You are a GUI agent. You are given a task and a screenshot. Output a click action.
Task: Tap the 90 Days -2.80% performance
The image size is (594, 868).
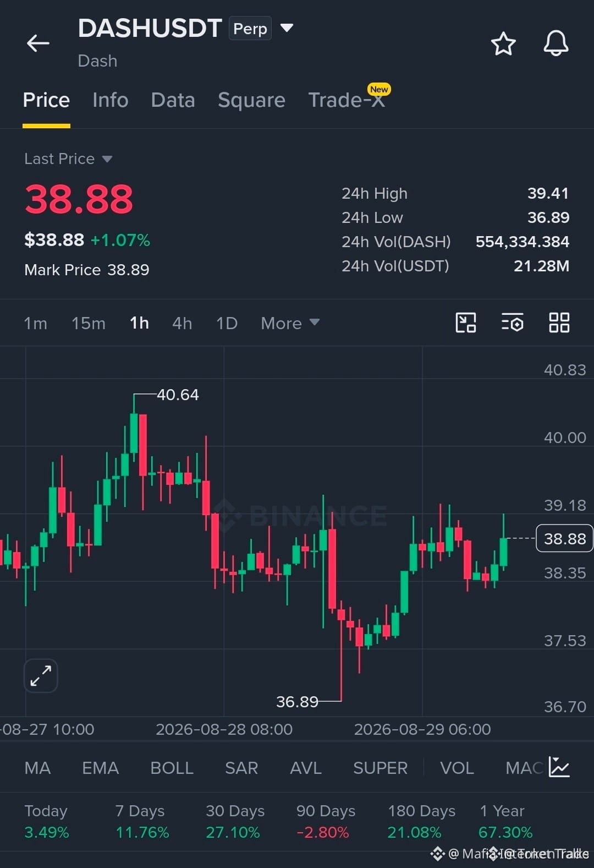tap(326, 822)
